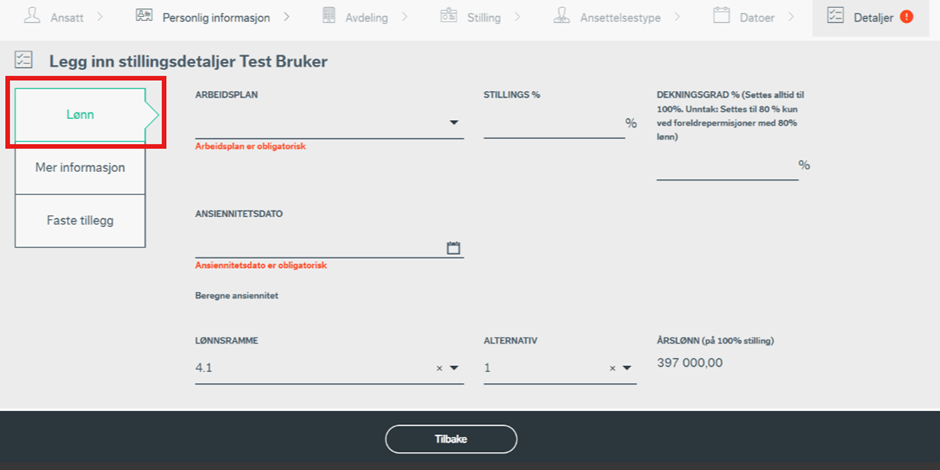Click the Avdeling building icon
The width and height of the screenshot is (940, 470).
(329, 17)
